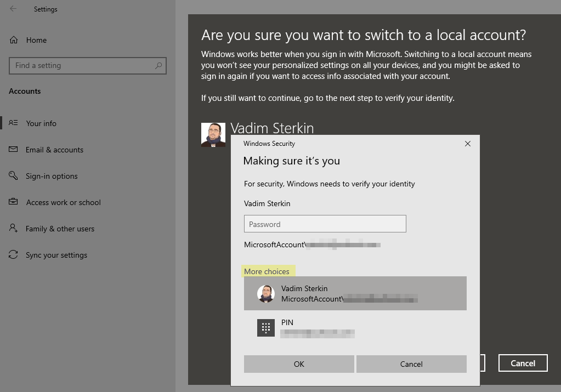The width and height of the screenshot is (561, 392).
Task: Click 'For security, Windows needs to verify' text
Action: 329,184
